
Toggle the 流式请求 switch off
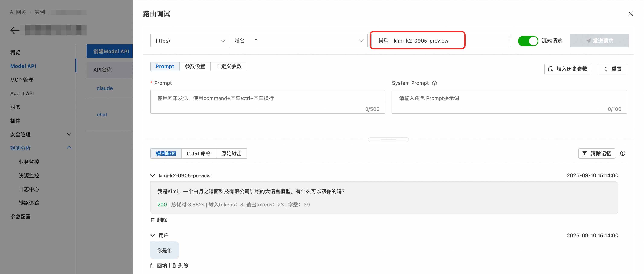(528, 41)
